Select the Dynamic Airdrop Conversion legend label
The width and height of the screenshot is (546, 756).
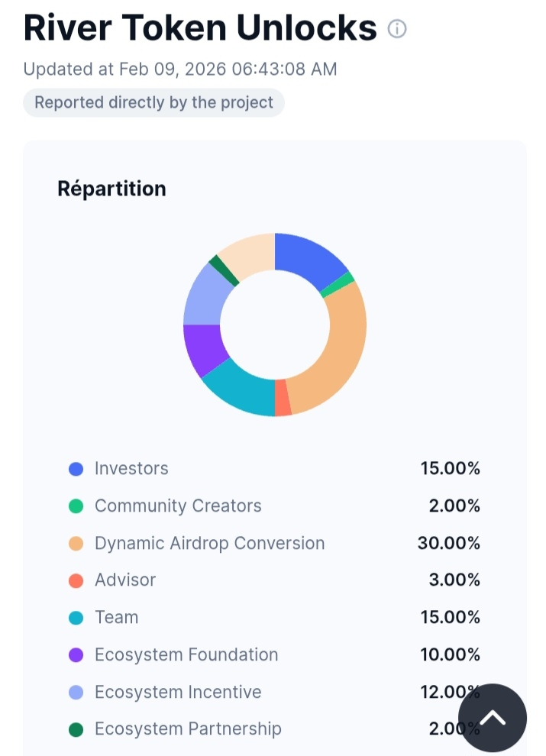(x=209, y=544)
